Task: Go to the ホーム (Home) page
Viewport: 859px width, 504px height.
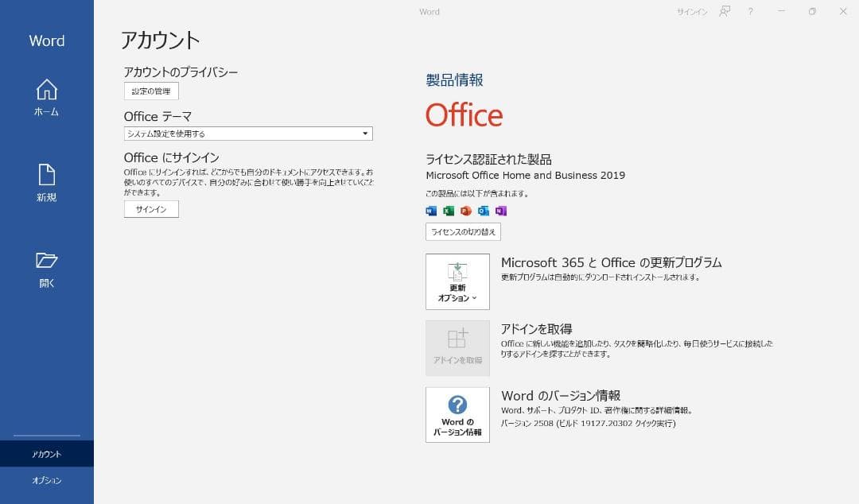Action: [47, 98]
